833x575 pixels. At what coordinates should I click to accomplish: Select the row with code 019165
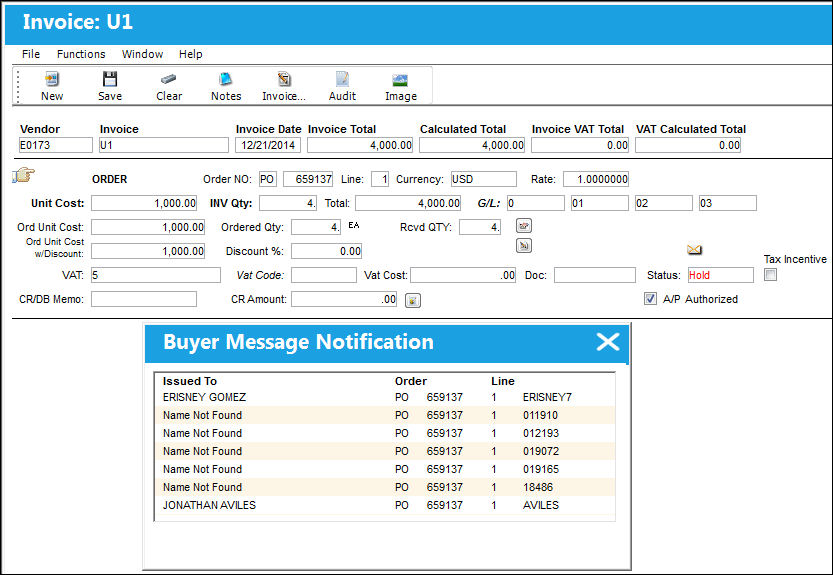[385, 469]
